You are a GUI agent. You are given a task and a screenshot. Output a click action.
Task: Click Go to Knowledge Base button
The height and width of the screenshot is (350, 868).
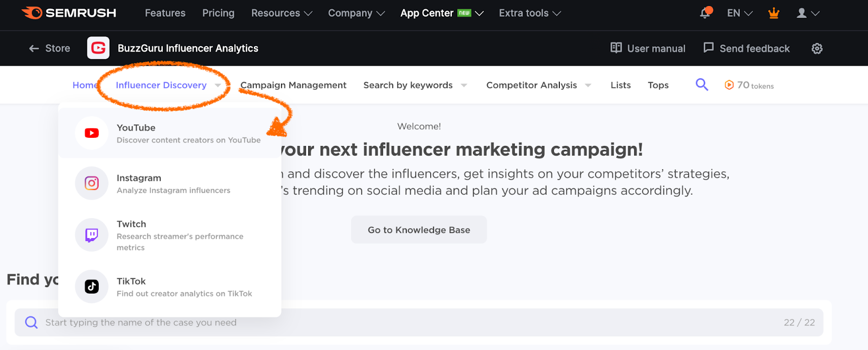coord(419,230)
